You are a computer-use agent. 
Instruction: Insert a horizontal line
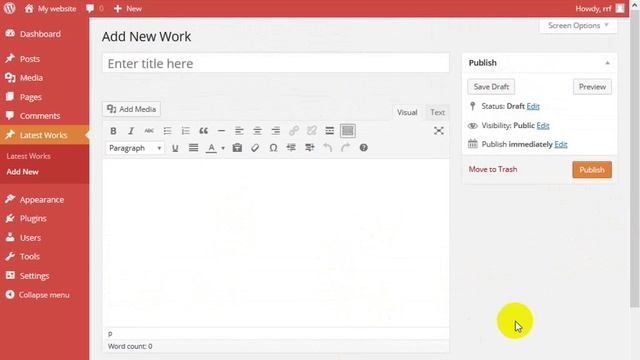(x=221, y=131)
